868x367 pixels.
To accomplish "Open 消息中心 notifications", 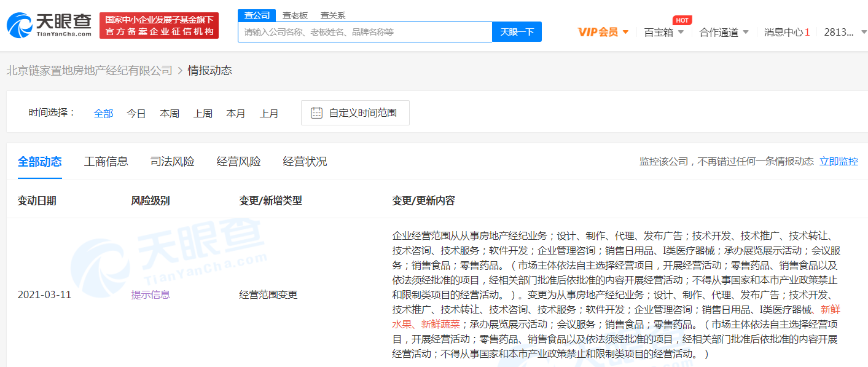I will tap(786, 32).
